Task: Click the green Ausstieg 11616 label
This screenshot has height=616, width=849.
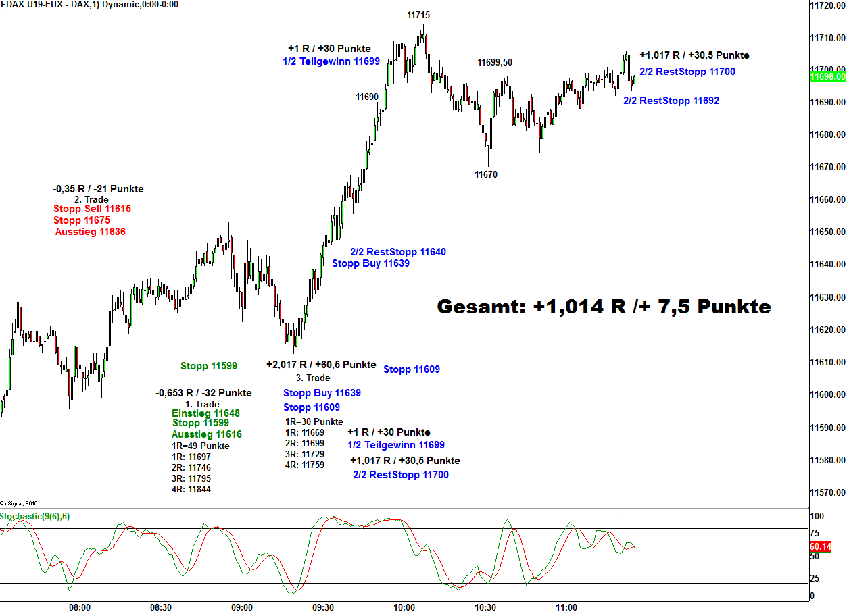Action: click(206, 434)
